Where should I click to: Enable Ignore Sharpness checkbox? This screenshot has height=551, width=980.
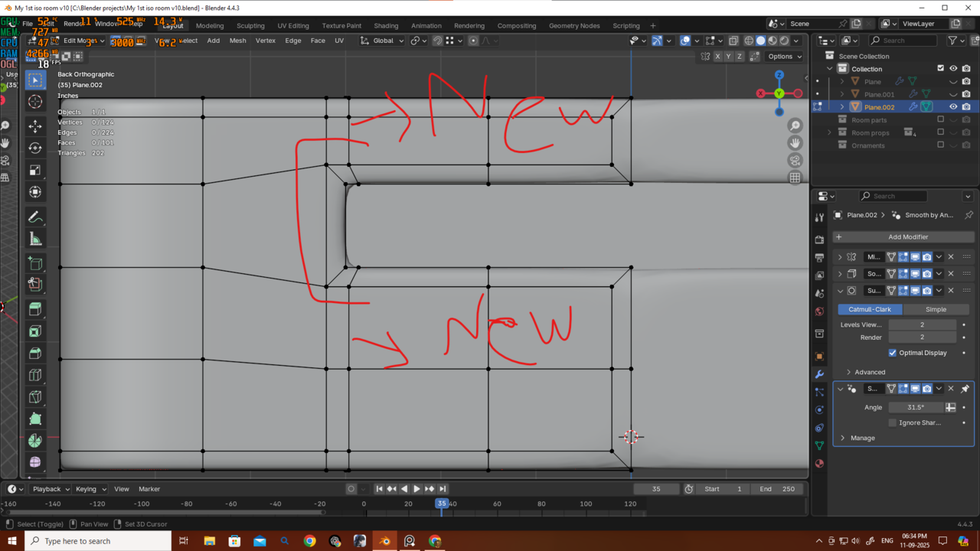893,422
